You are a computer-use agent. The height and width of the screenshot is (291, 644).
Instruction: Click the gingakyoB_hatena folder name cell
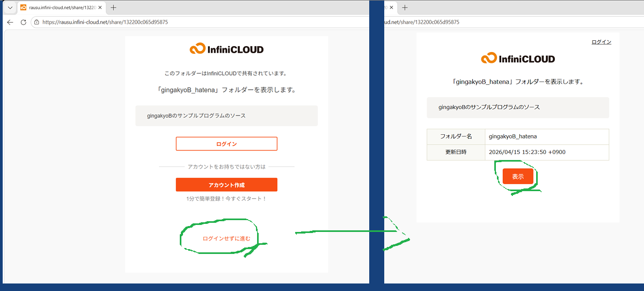547,137
